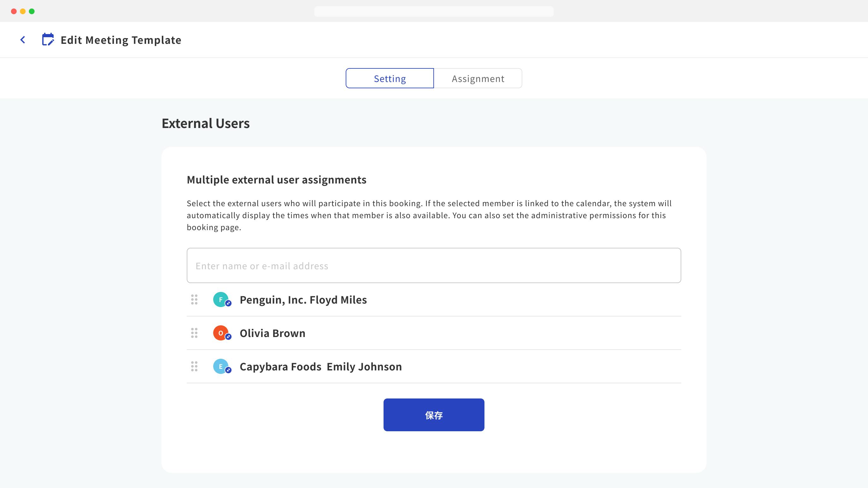Click the drag handle for Floyd Miles

tap(194, 299)
